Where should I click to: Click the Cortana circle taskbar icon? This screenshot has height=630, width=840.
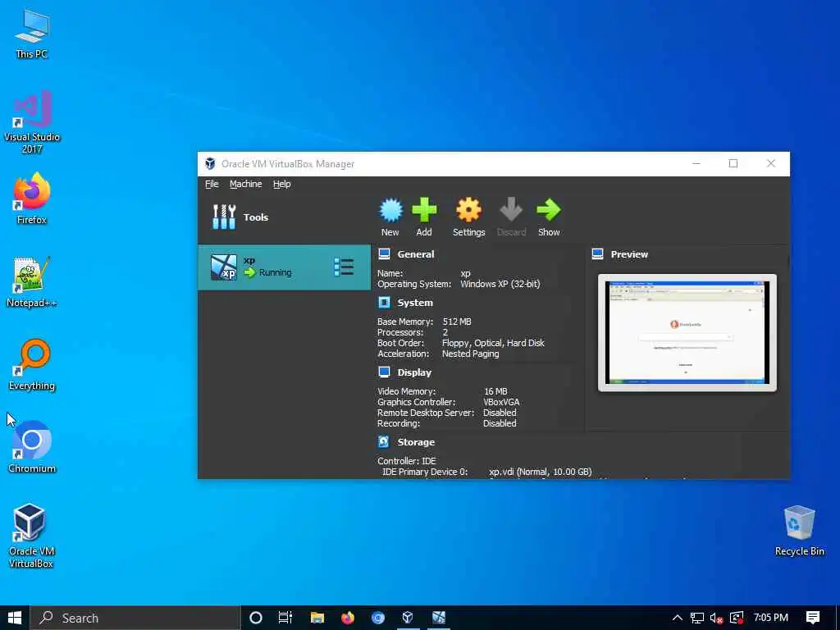click(256, 618)
